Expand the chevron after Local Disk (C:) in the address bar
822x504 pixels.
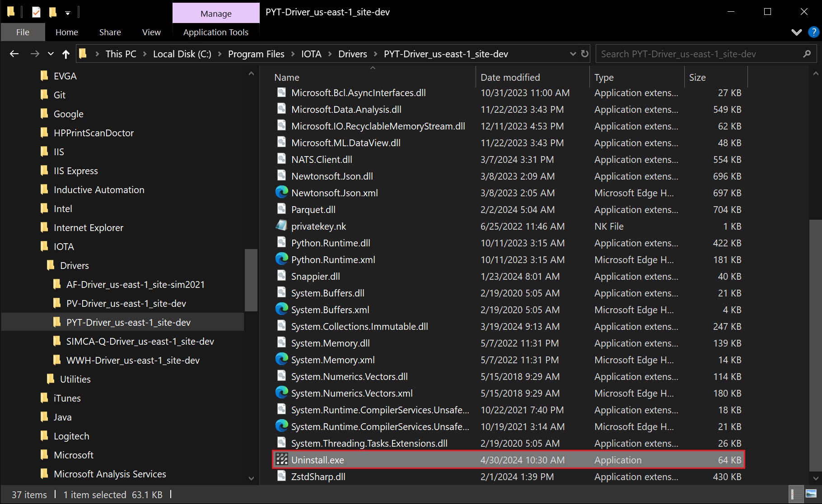click(220, 54)
